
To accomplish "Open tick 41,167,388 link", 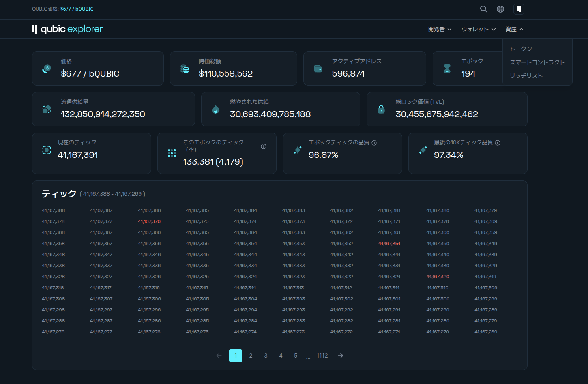I will tap(53, 210).
